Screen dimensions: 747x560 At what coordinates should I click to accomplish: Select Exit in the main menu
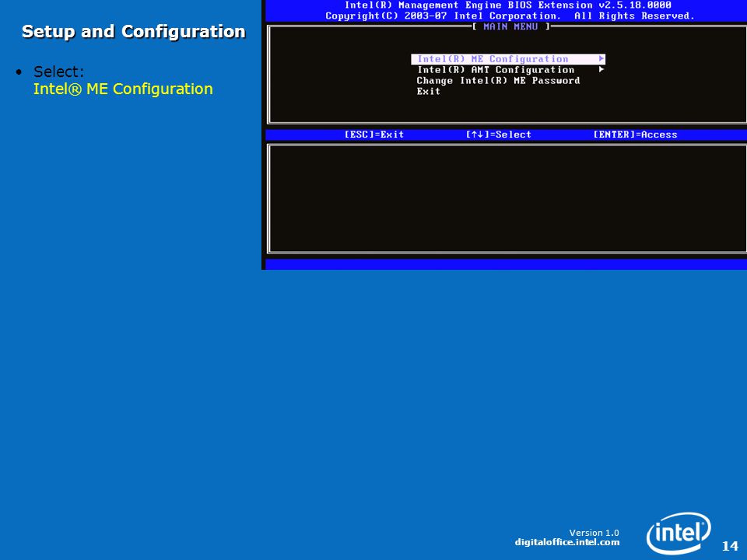(x=428, y=92)
